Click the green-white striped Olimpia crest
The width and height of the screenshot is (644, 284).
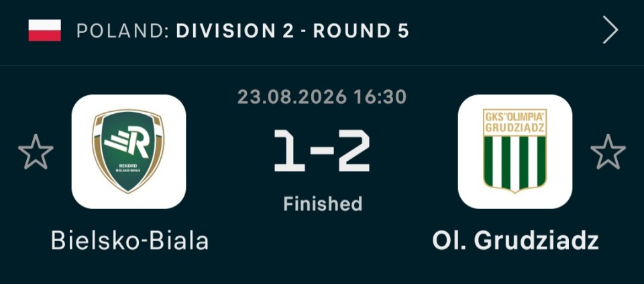pos(515,151)
